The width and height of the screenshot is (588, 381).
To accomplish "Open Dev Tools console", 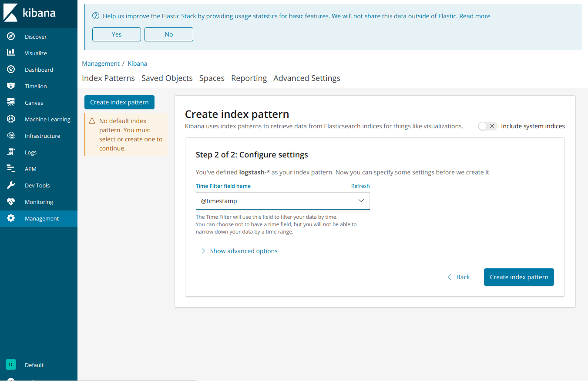I will [x=37, y=185].
